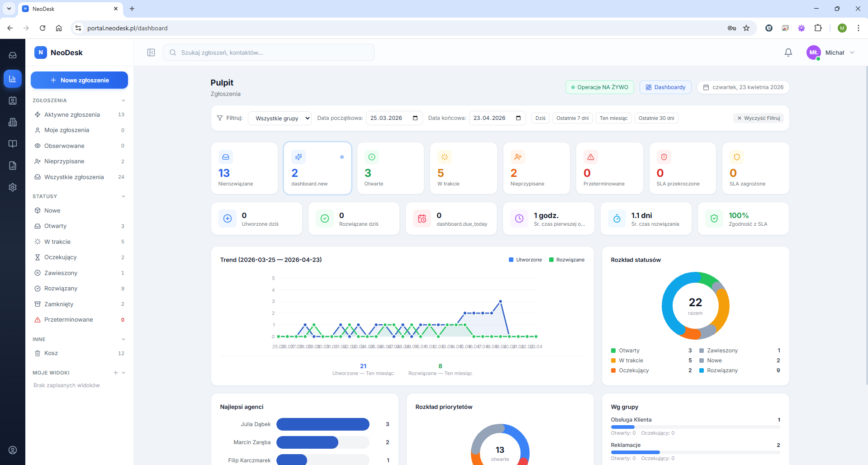868x465 pixels.
Task: Open settings gear in left rail
Action: [13, 187]
